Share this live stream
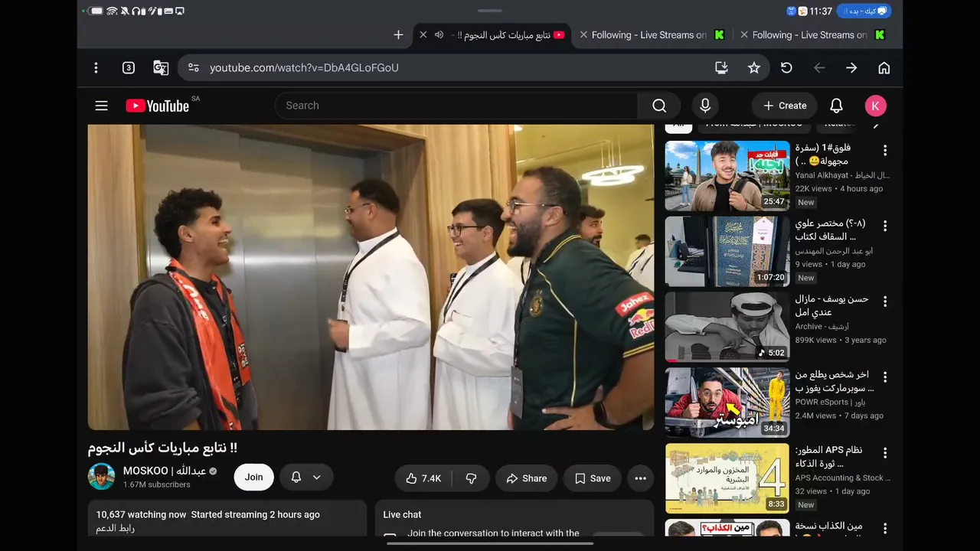This screenshot has height=551, width=980. coord(527,478)
